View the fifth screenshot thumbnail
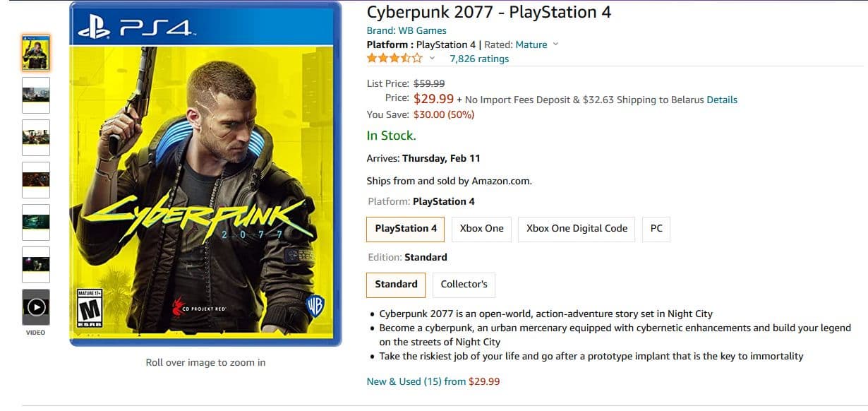This screenshot has width=868, height=411. coord(36,222)
